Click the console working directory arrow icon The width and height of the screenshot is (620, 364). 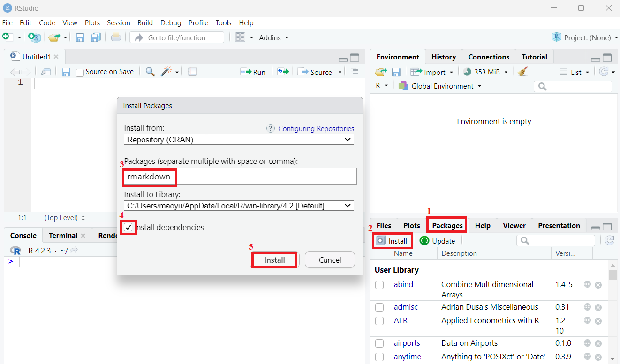(x=74, y=250)
